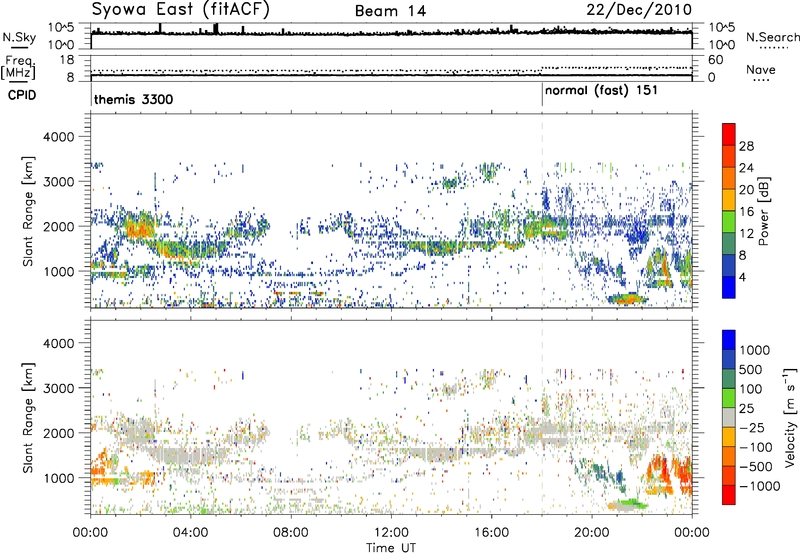800x554 pixels.
Task: Click the "04:00" time tick label
Action: click(190, 533)
